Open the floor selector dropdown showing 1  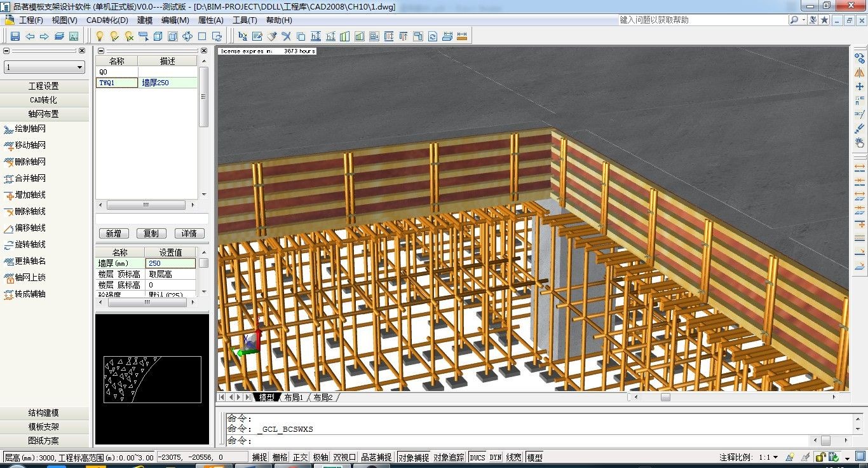pos(44,67)
